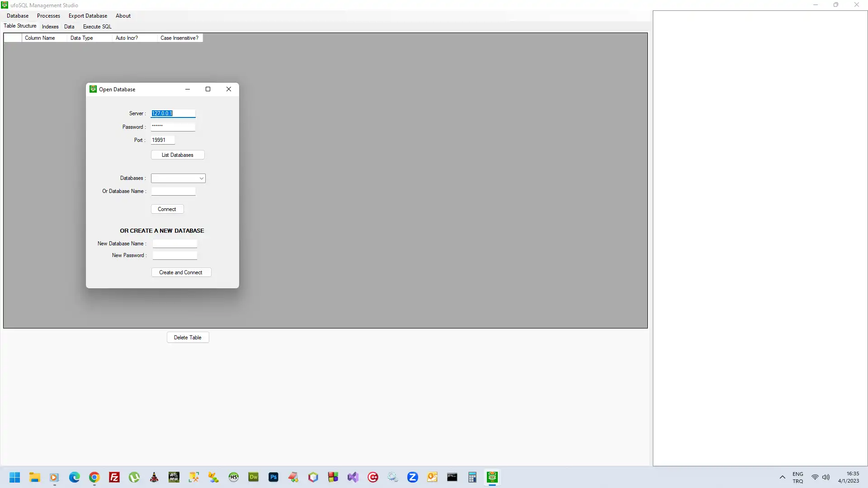This screenshot has height=488, width=868.
Task: Open the Database menu
Action: tap(17, 15)
